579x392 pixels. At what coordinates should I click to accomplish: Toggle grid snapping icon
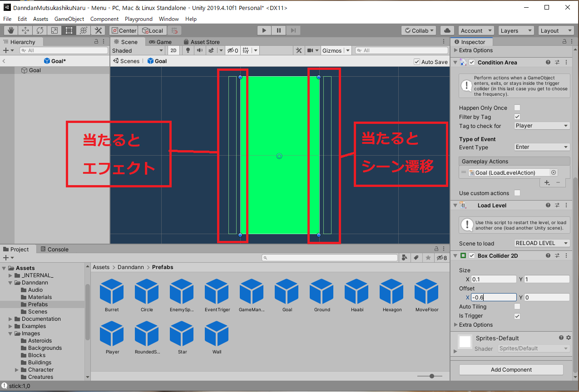(174, 30)
